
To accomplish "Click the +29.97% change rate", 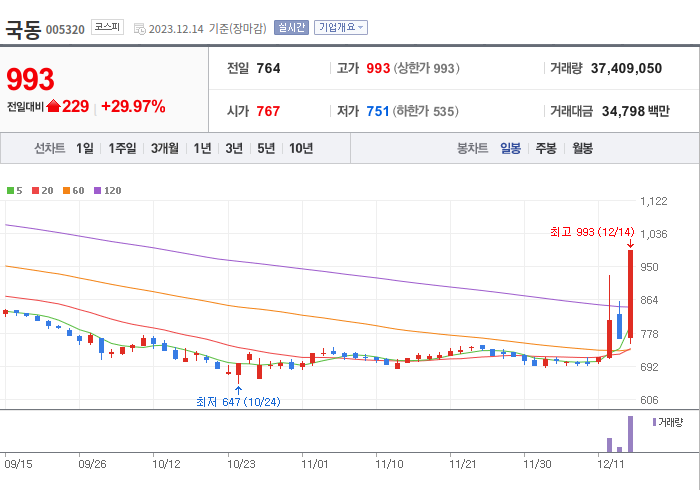I will coord(133,106).
